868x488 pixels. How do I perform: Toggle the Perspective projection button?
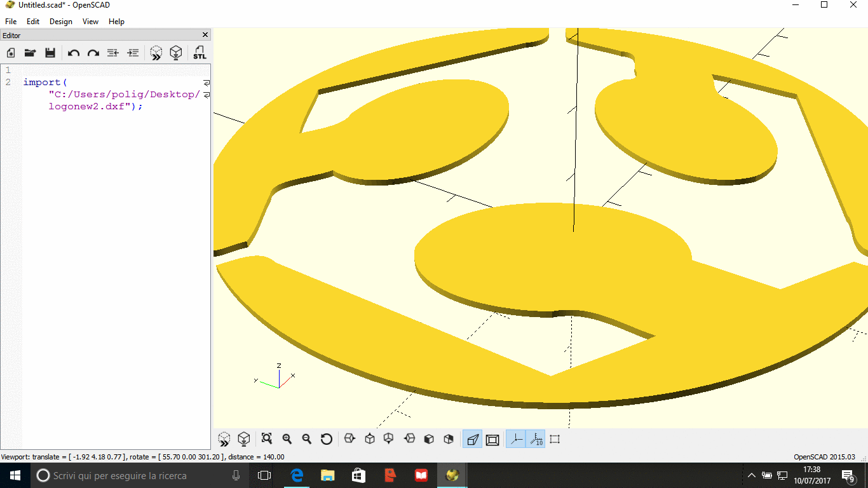[x=472, y=439]
